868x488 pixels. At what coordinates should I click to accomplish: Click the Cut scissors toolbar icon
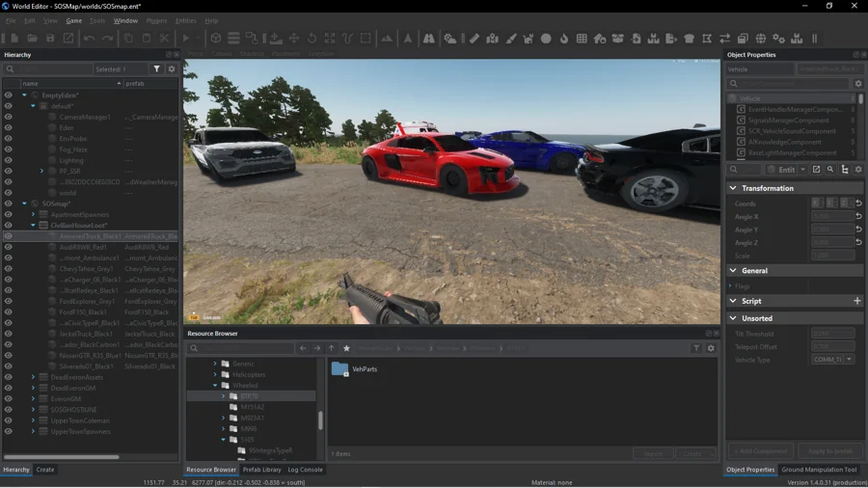164,39
